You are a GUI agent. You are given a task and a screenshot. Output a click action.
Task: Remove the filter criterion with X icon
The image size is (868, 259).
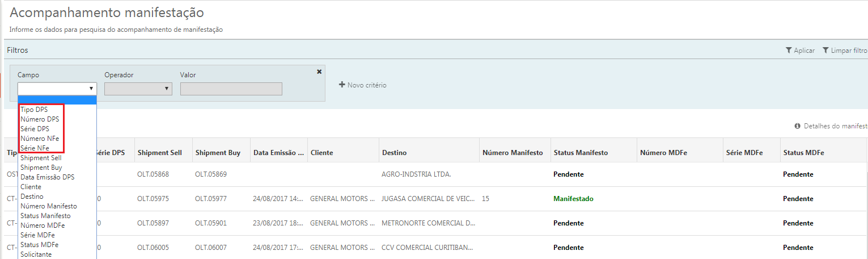pos(319,72)
